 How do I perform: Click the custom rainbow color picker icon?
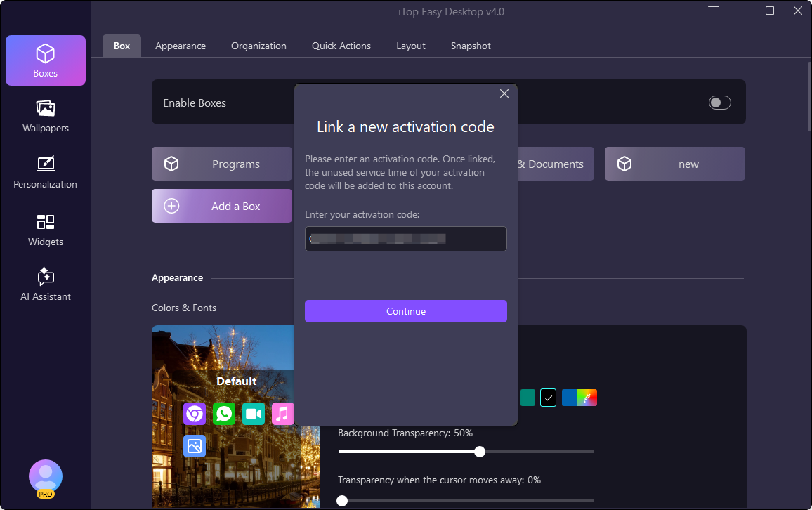587,398
